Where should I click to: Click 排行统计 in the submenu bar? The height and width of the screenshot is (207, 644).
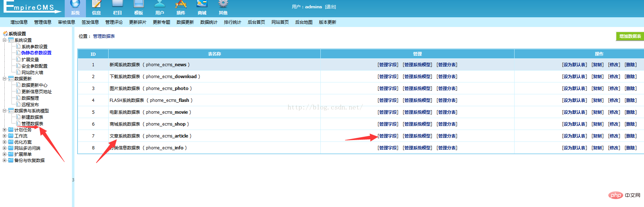click(x=233, y=22)
